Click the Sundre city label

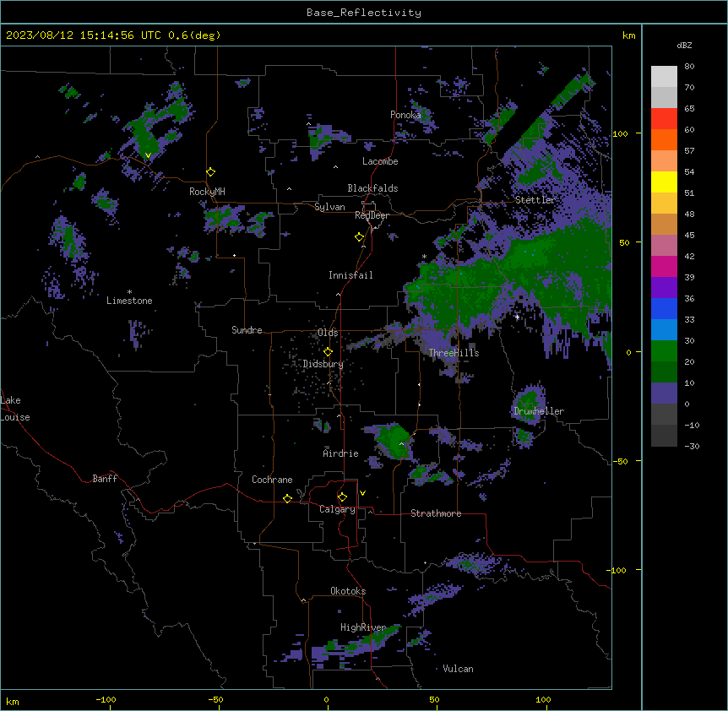point(247,330)
